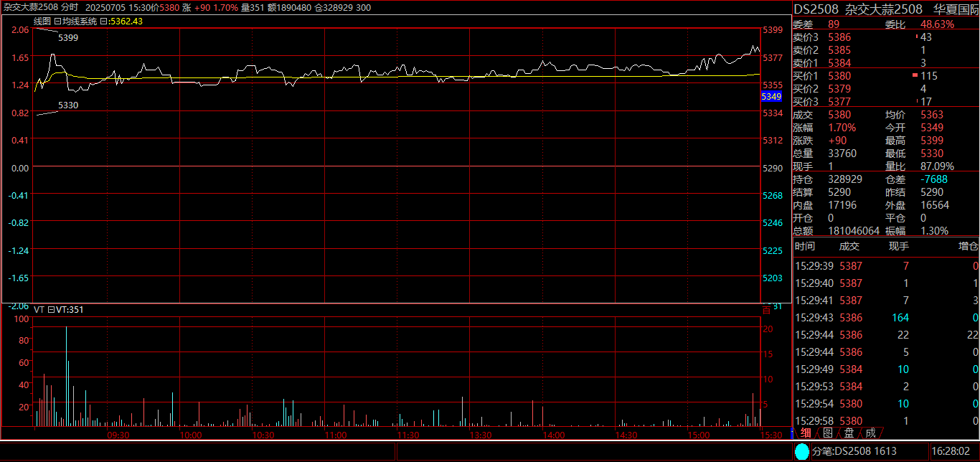This screenshot has height=462, width=980.
Task: Select the 卖价1 5384 quote row
Action: (x=839, y=63)
